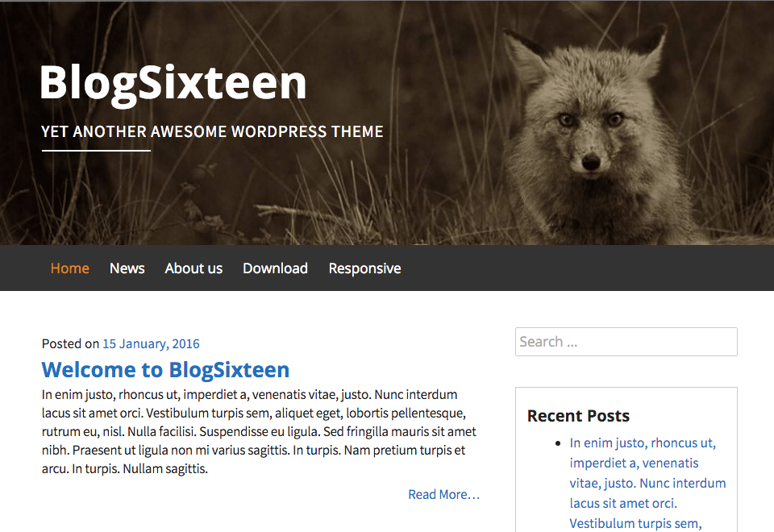This screenshot has height=532, width=774.
Task: Click the 'Posted on' label
Action: tap(71, 344)
